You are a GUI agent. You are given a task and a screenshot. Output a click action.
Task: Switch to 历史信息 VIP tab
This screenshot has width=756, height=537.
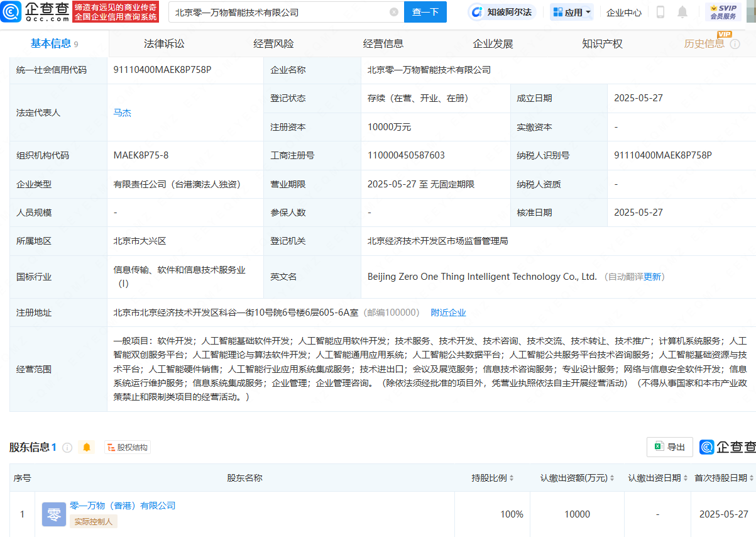[x=704, y=43]
